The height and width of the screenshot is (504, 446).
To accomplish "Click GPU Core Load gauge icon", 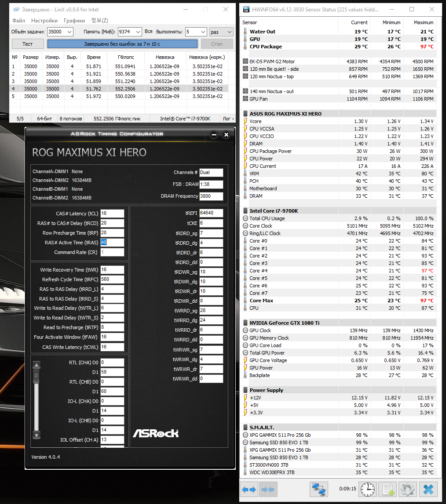I will (x=245, y=345).
